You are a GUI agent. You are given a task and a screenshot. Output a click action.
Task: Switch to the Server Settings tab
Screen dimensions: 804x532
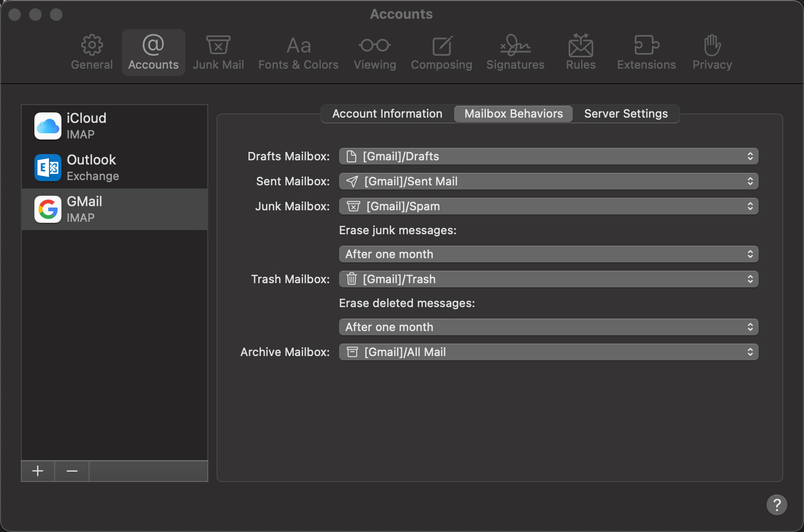click(626, 113)
